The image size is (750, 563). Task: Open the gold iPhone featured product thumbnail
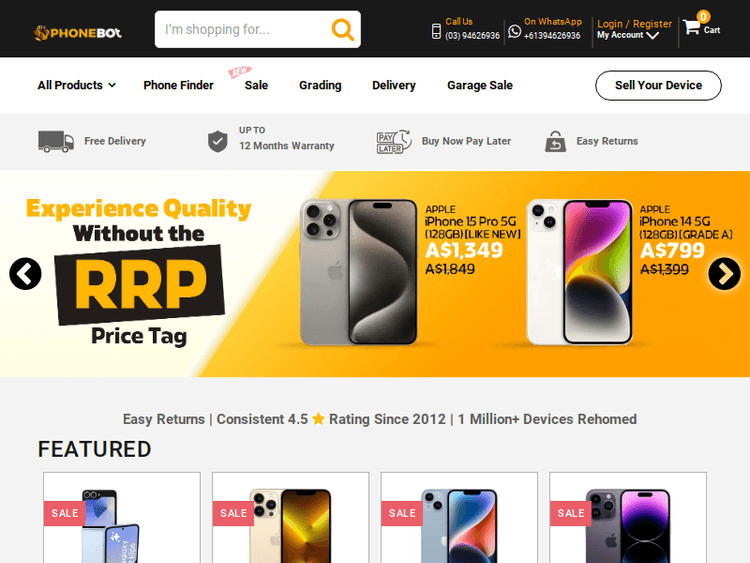pyautogui.click(x=290, y=525)
